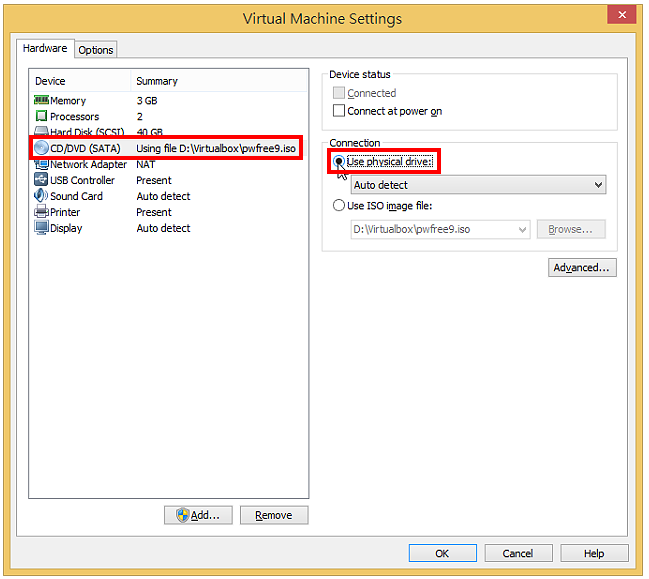
Task: Click the USB Controller icon
Action: pyautogui.click(x=41, y=180)
